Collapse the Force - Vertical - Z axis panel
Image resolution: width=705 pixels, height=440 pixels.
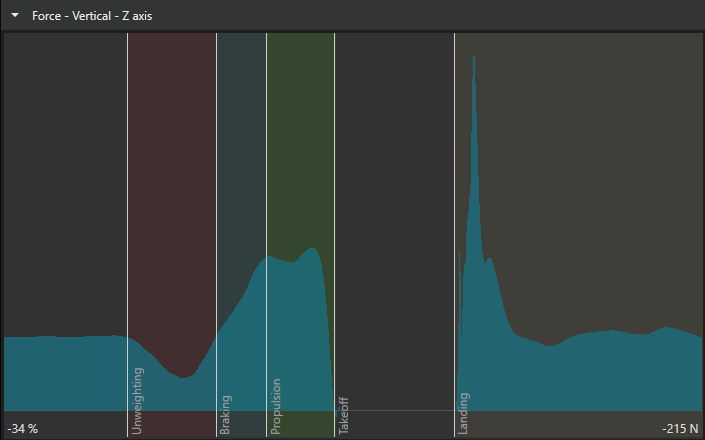tap(15, 15)
